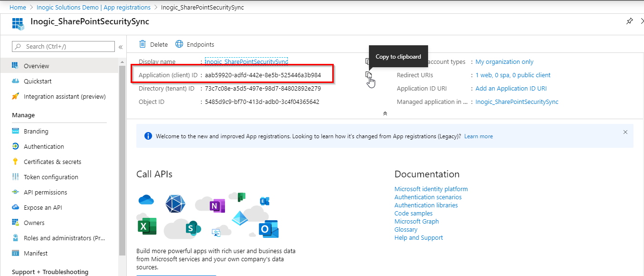Click Learn more in welcome banner
The height and width of the screenshot is (276, 644).
click(479, 136)
